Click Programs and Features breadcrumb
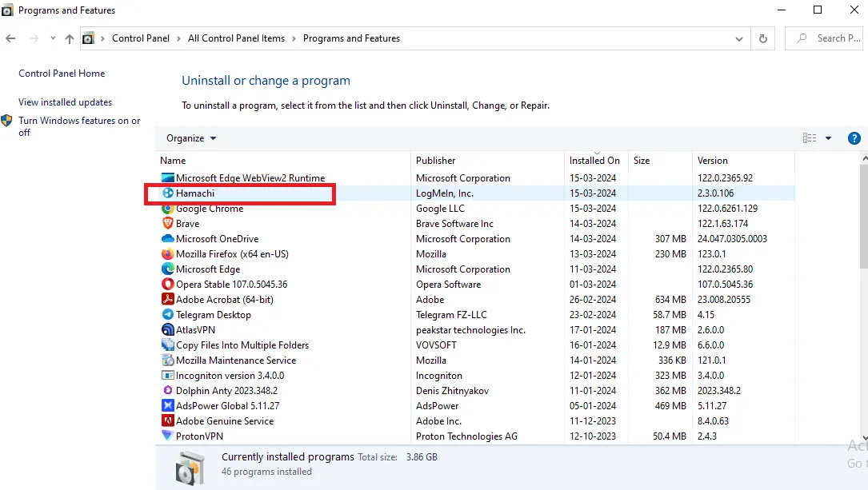The image size is (868, 490). 351,38
